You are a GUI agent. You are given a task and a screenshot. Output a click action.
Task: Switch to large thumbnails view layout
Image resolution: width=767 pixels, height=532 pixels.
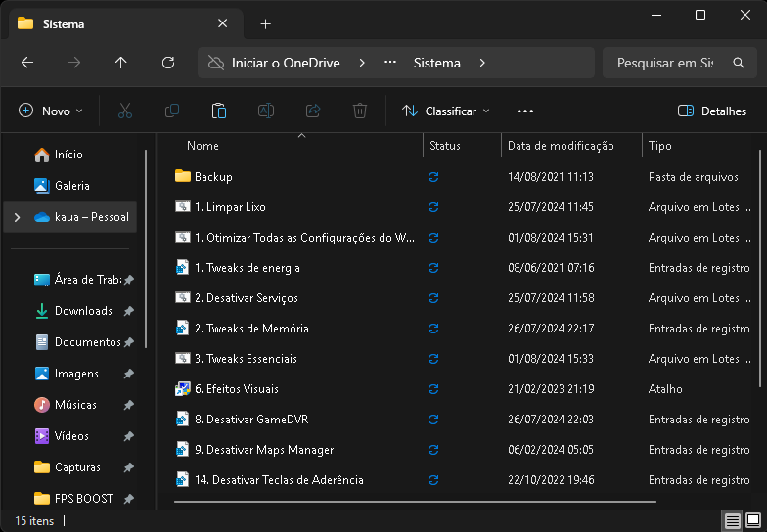pyautogui.click(x=753, y=520)
